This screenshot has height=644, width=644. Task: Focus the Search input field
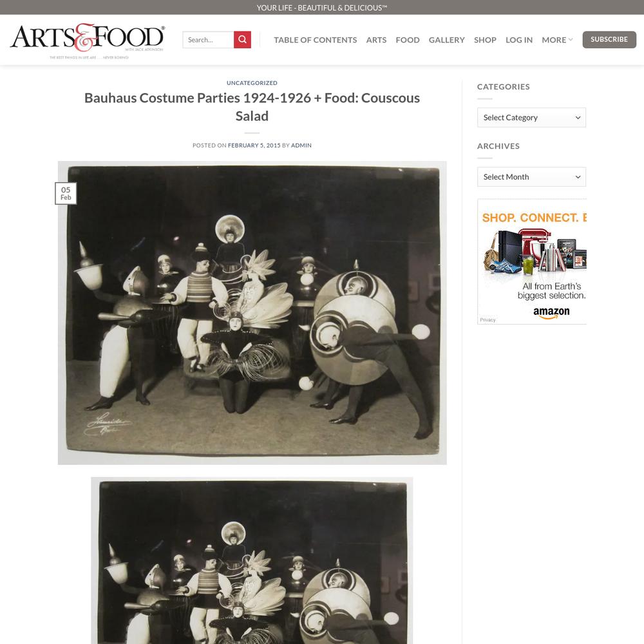[208, 40]
